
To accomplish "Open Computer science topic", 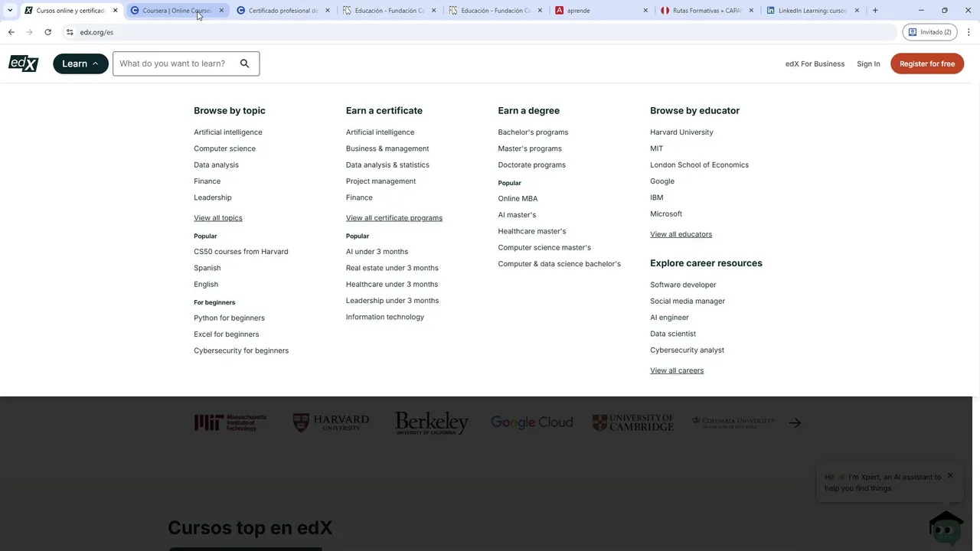I will click(224, 148).
